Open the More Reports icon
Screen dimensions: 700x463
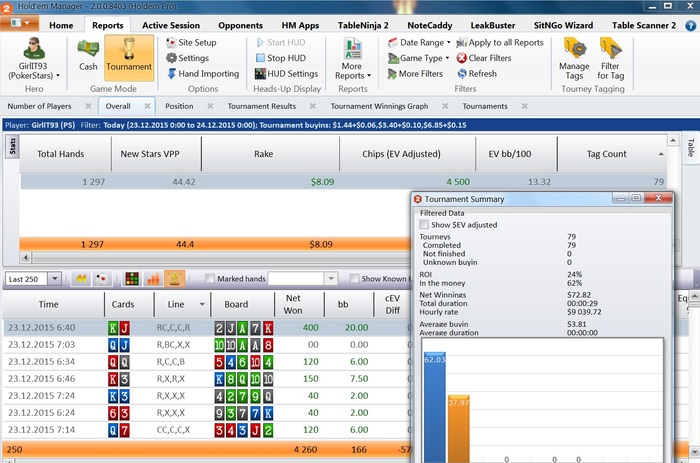pos(353,48)
